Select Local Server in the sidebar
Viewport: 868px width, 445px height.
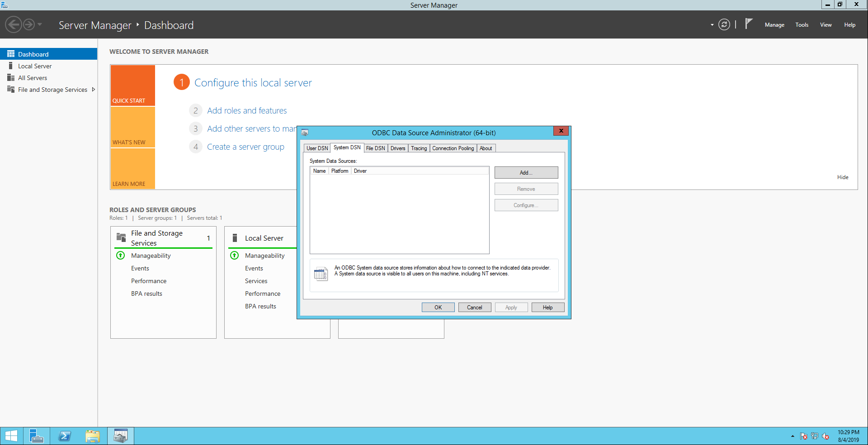point(35,66)
